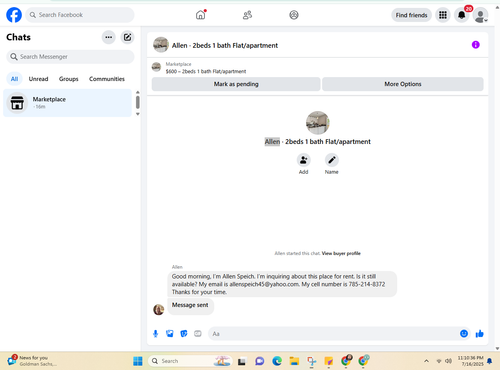500x370 pixels.
Task: Open the Friends icon in top navigation
Action: (247, 15)
